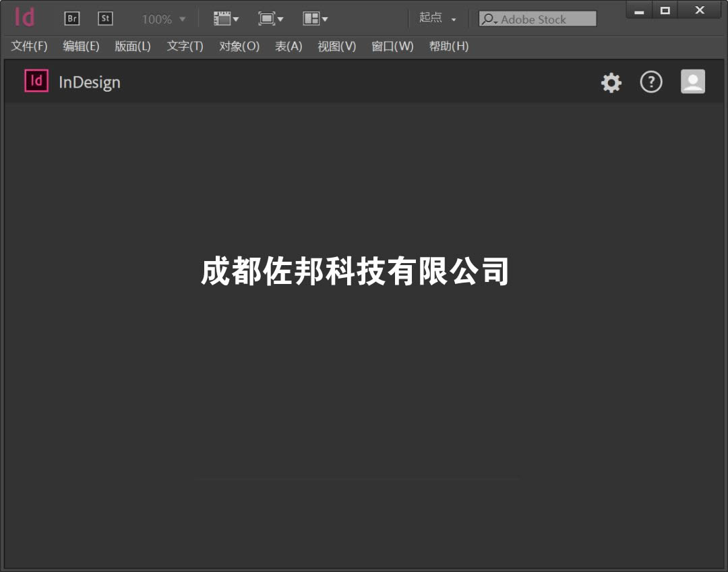
Task: Open the user profile avatar icon
Action: pos(693,82)
